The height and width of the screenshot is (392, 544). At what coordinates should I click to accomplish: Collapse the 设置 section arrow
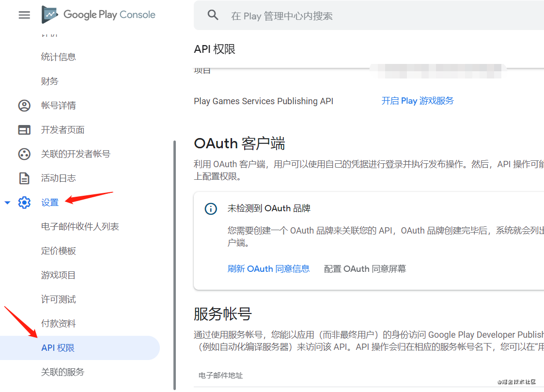click(7, 203)
